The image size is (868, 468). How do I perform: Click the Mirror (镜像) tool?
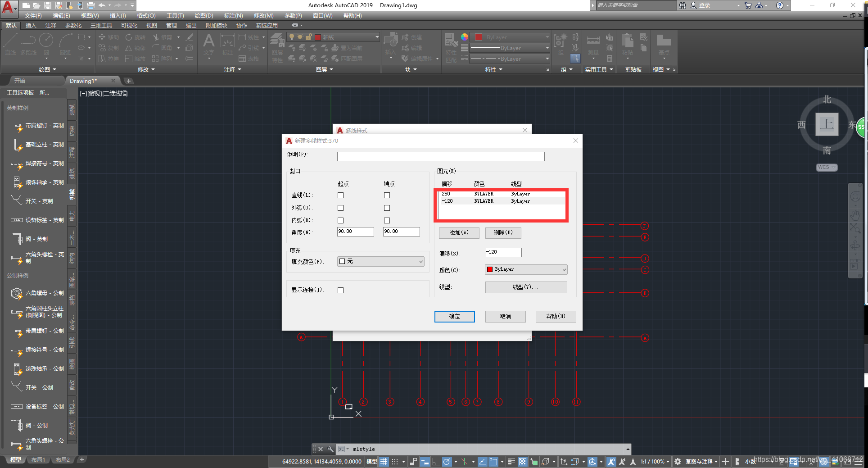(x=135, y=48)
